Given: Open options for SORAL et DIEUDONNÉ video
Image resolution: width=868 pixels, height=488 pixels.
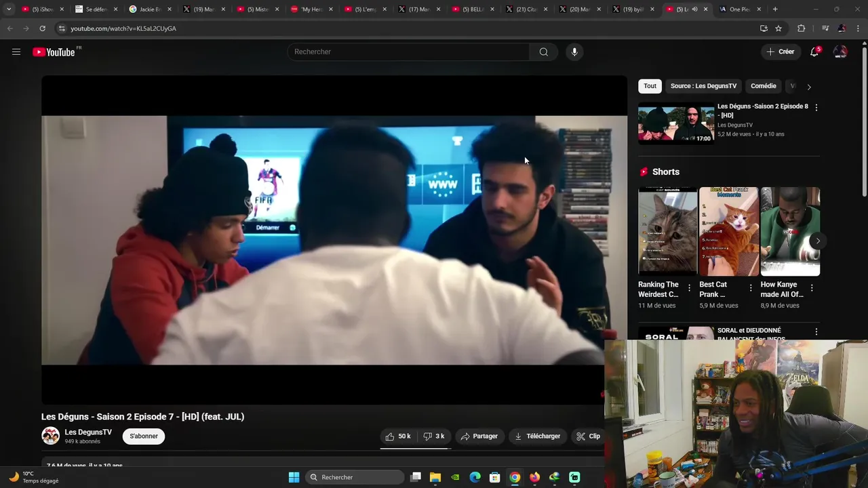Looking at the screenshot, I should 816,331.
